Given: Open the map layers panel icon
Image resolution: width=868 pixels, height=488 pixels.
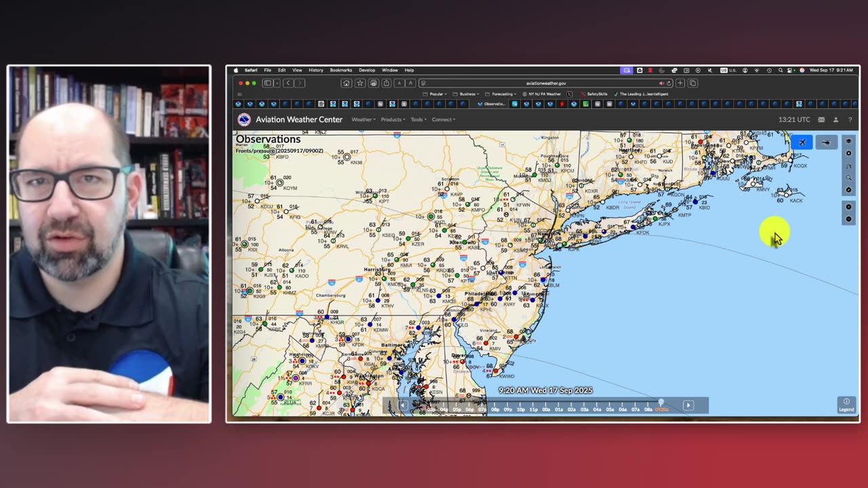Looking at the screenshot, I should (x=848, y=142).
